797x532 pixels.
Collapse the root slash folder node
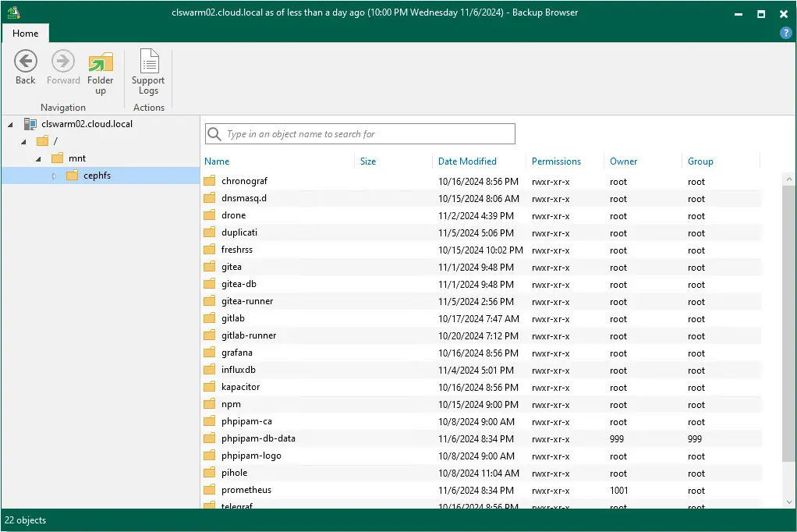coord(23,141)
